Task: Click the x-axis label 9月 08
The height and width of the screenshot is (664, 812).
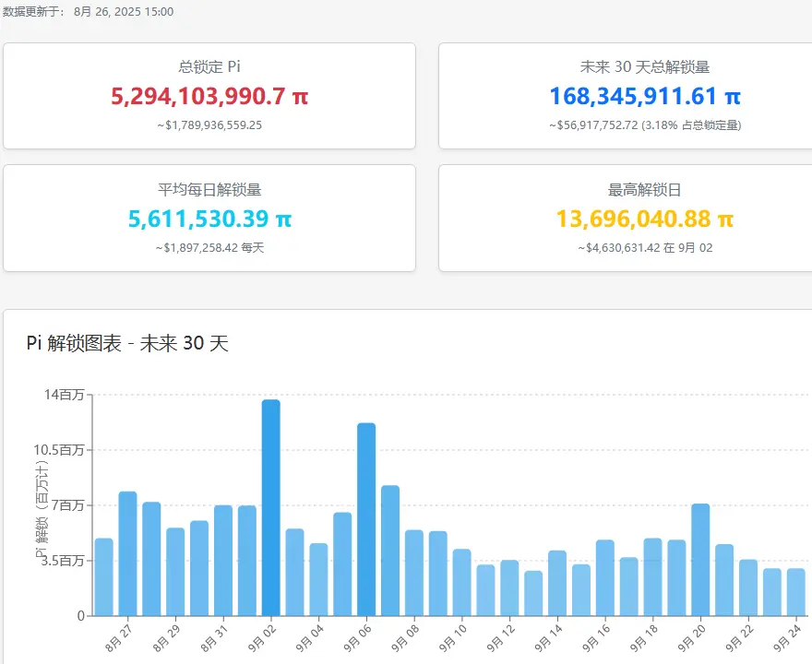Action: (x=405, y=638)
